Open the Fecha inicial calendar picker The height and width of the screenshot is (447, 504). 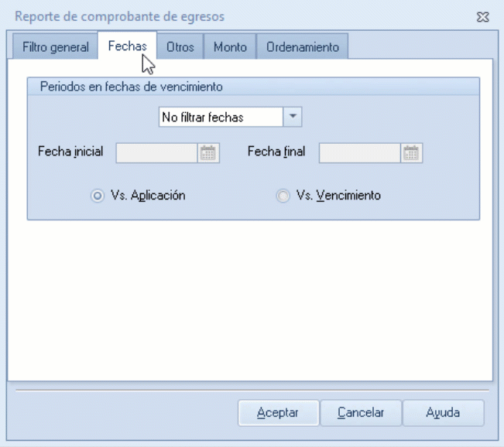(x=208, y=152)
